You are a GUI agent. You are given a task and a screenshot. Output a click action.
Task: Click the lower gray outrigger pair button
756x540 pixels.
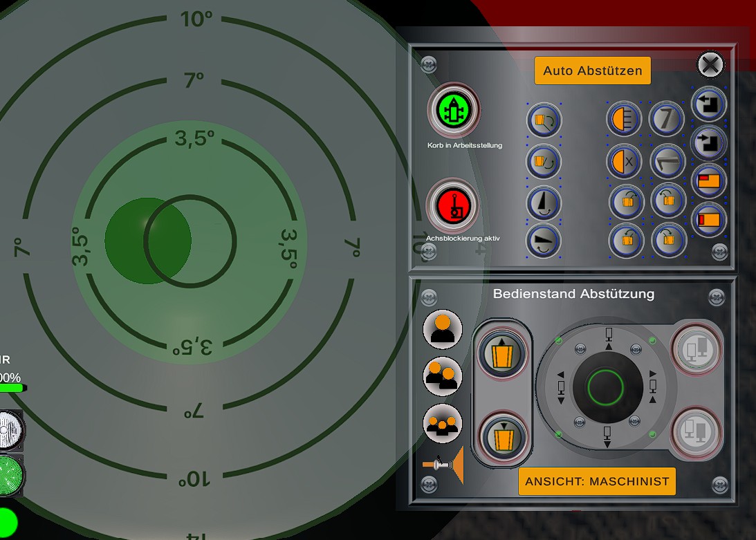696,431
